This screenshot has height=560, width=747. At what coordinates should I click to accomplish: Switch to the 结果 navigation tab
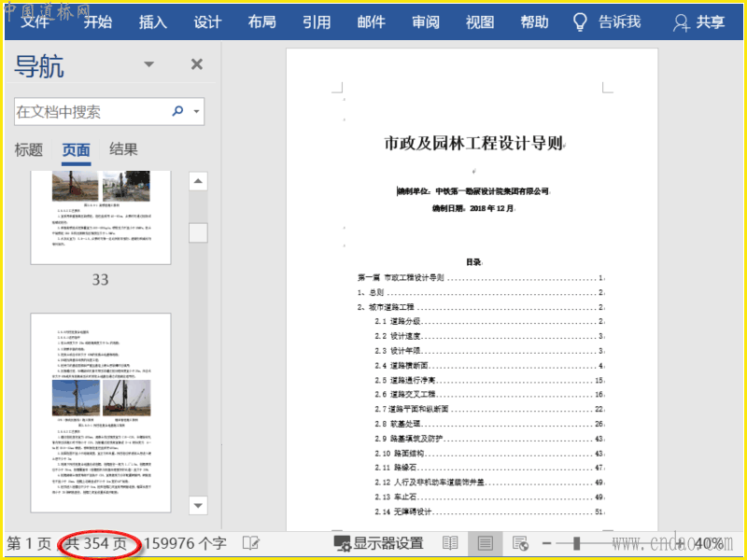pos(123,149)
